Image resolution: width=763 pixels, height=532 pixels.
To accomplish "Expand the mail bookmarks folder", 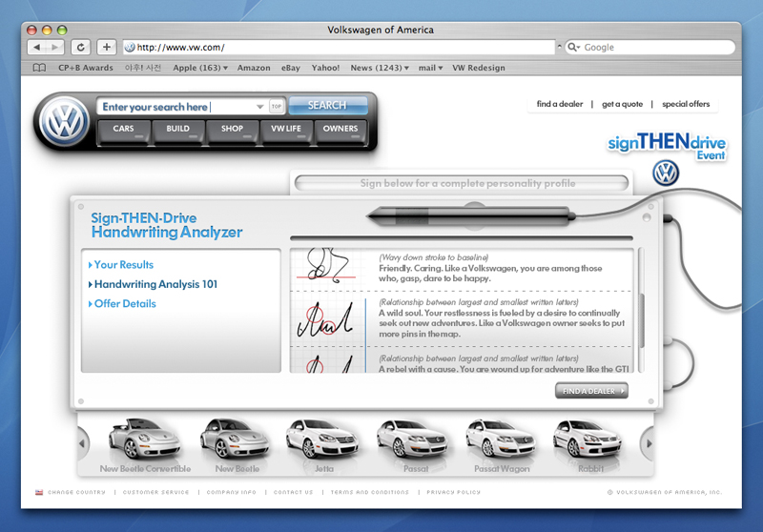I will pyautogui.click(x=430, y=68).
